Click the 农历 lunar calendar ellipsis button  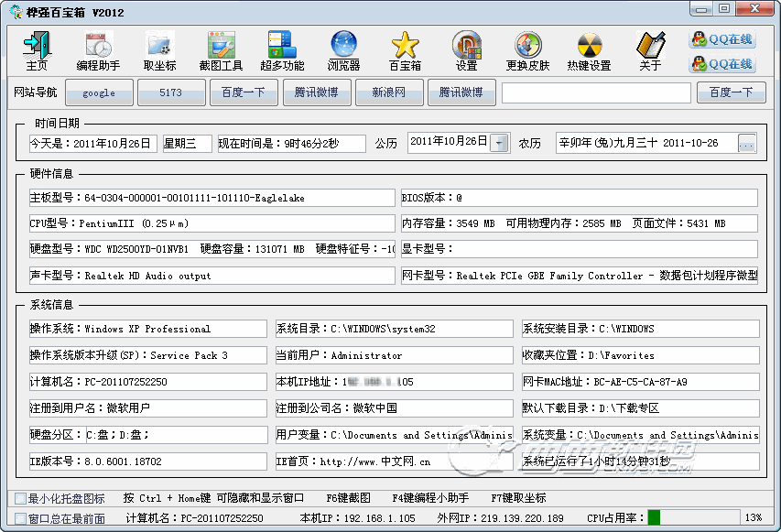click(x=746, y=144)
